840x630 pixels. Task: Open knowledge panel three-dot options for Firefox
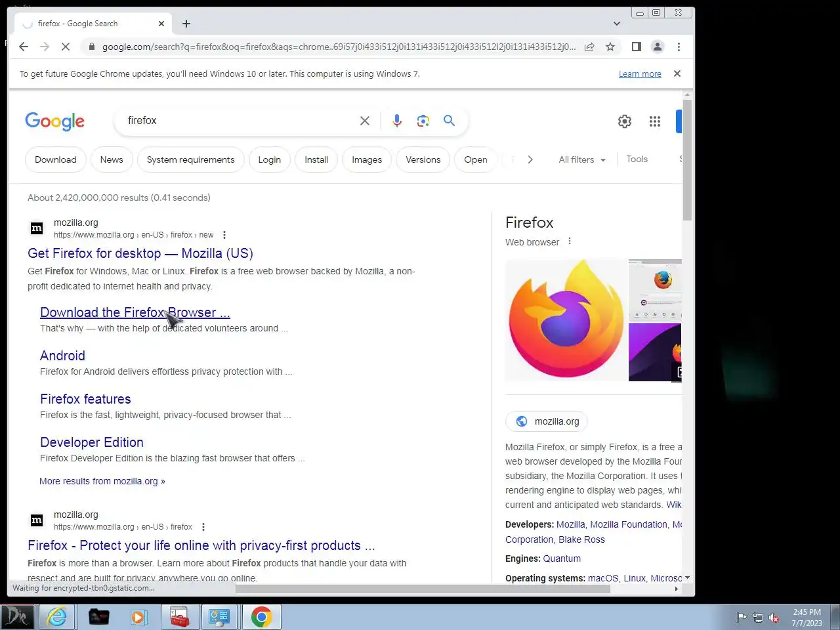coord(570,241)
